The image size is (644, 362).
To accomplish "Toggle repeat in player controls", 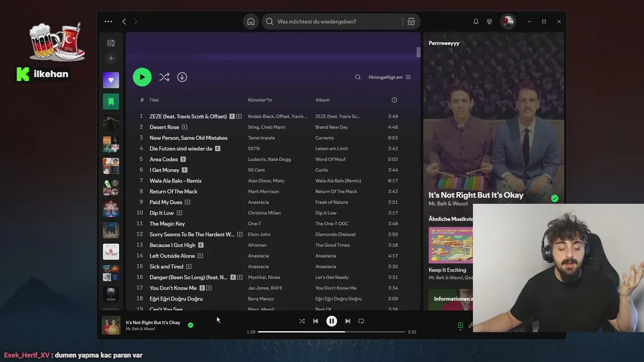I will 361,321.
